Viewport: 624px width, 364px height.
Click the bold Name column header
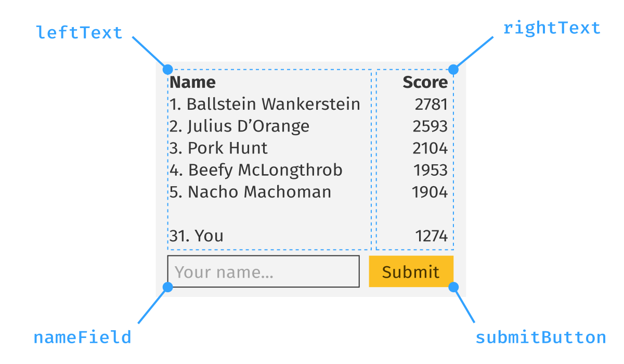click(x=193, y=82)
